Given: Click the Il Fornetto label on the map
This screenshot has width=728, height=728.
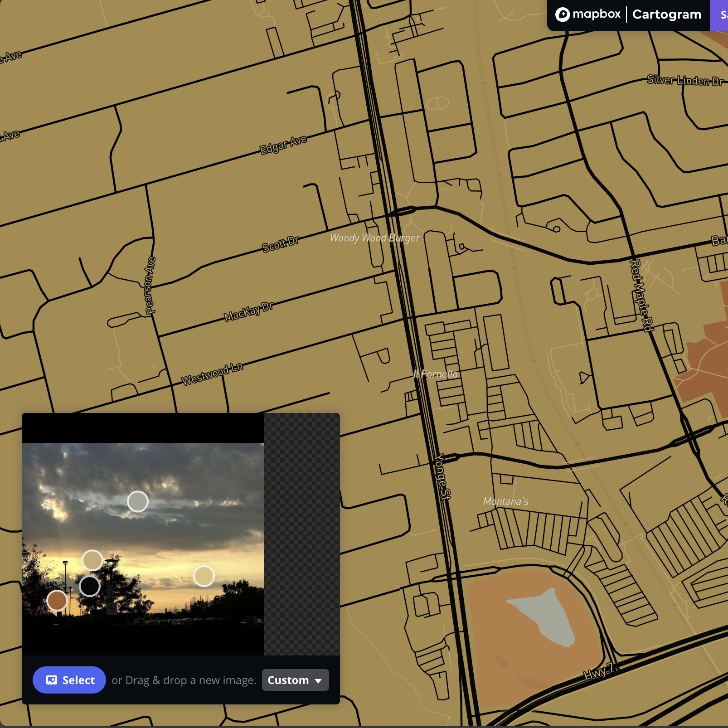Looking at the screenshot, I should coord(435,374).
